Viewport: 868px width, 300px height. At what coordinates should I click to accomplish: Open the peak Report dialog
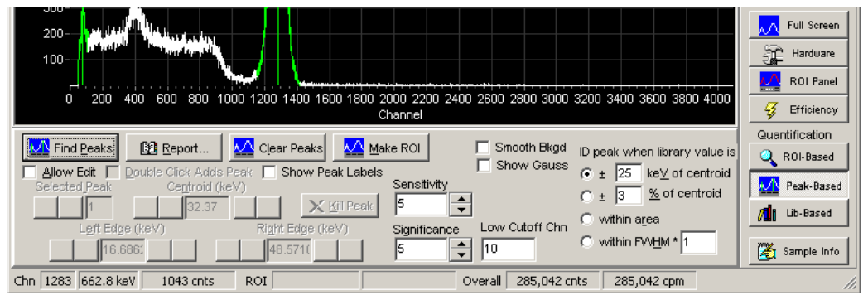point(174,148)
